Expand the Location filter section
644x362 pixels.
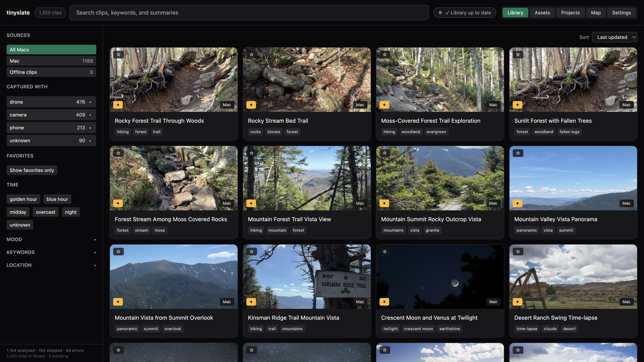[51, 265]
